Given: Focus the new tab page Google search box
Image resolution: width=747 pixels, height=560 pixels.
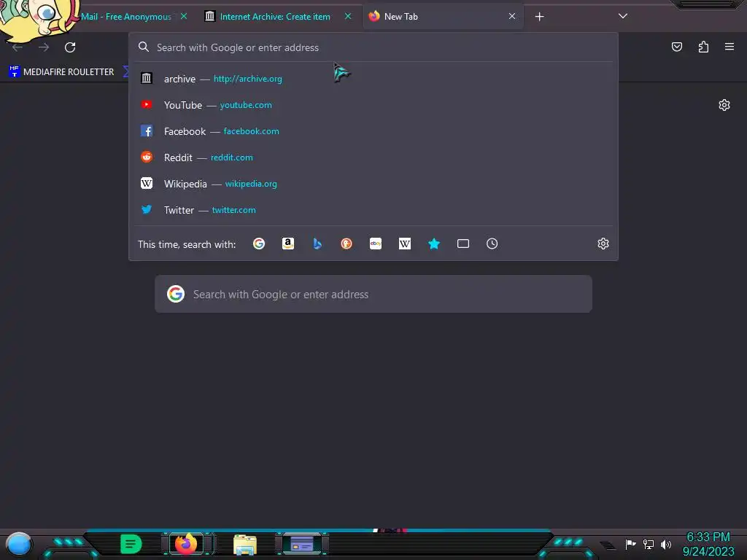Looking at the screenshot, I should click(x=373, y=295).
